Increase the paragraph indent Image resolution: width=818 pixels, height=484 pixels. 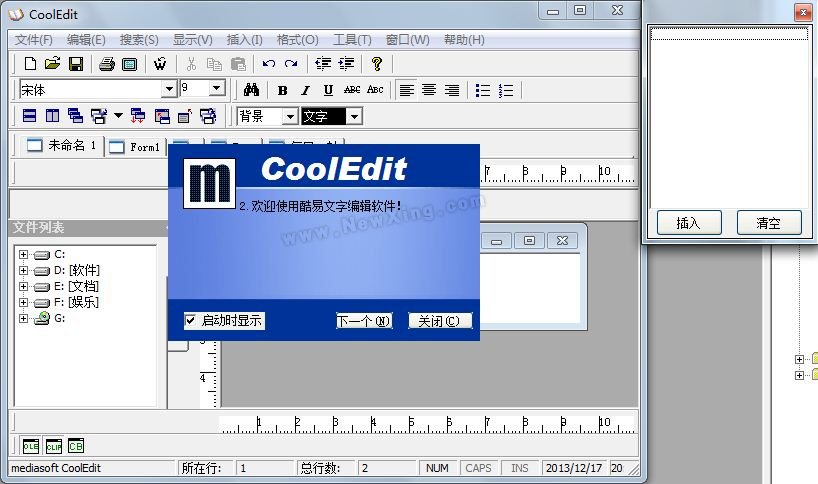[x=346, y=64]
